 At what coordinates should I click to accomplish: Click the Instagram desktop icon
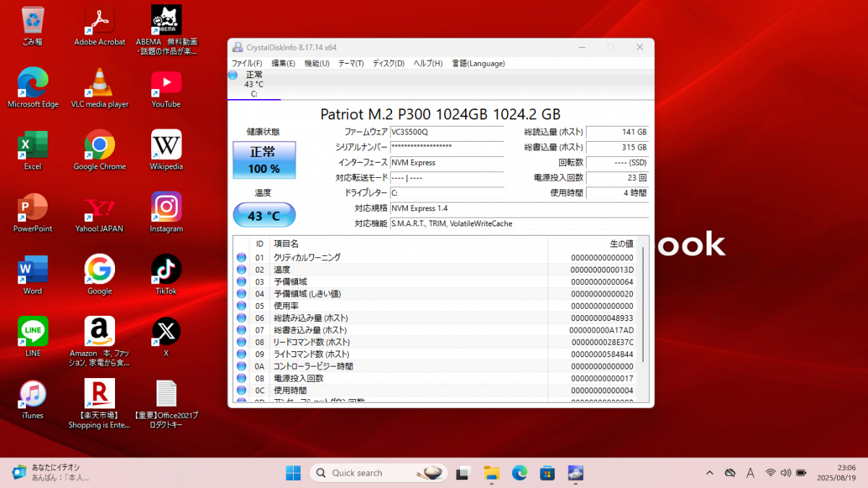(166, 213)
